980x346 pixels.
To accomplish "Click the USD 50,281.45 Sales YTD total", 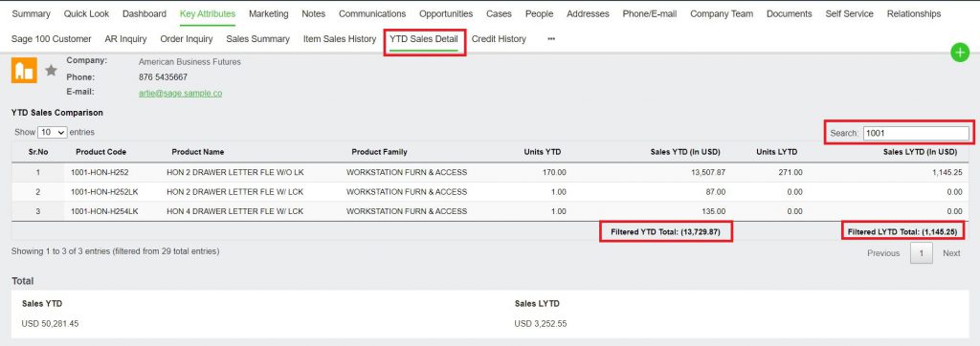I will click(50, 323).
